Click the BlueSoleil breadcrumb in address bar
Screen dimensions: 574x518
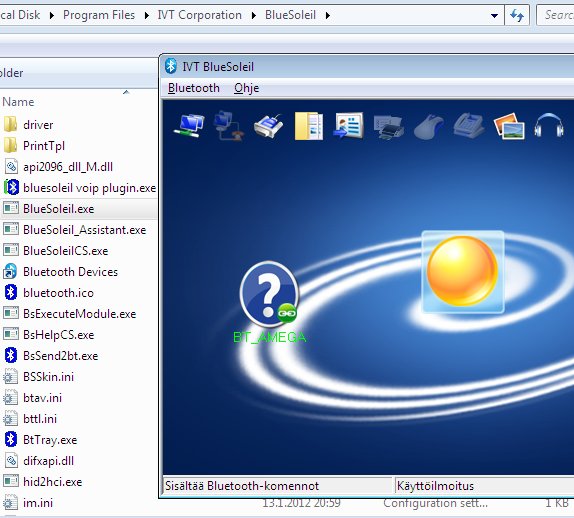(290, 15)
